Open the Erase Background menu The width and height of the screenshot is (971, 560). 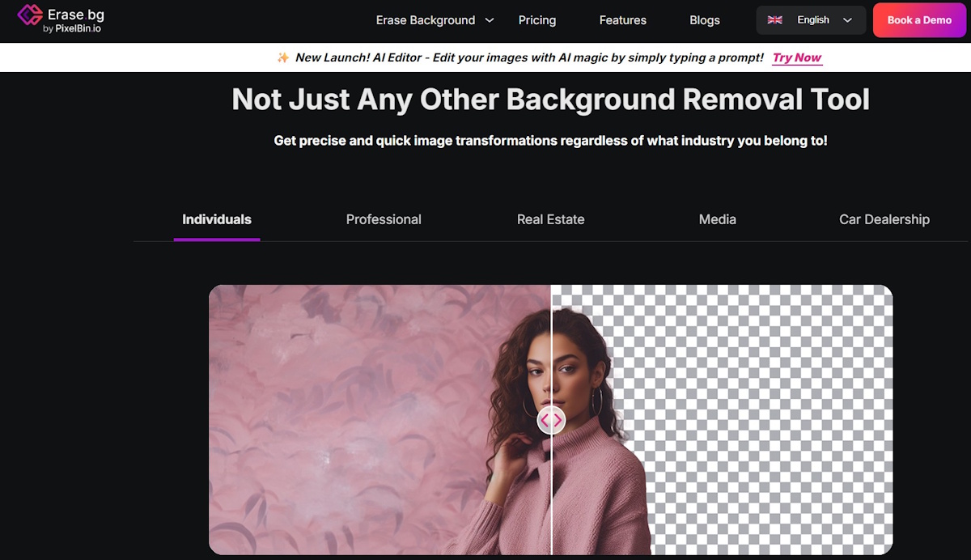[426, 20]
